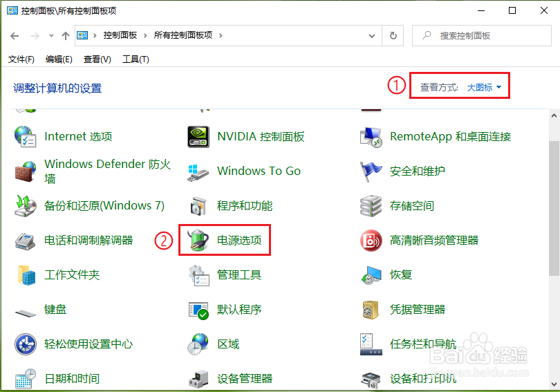Open the 恢复 recovery icon
560x392 pixels.
click(371, 275)
